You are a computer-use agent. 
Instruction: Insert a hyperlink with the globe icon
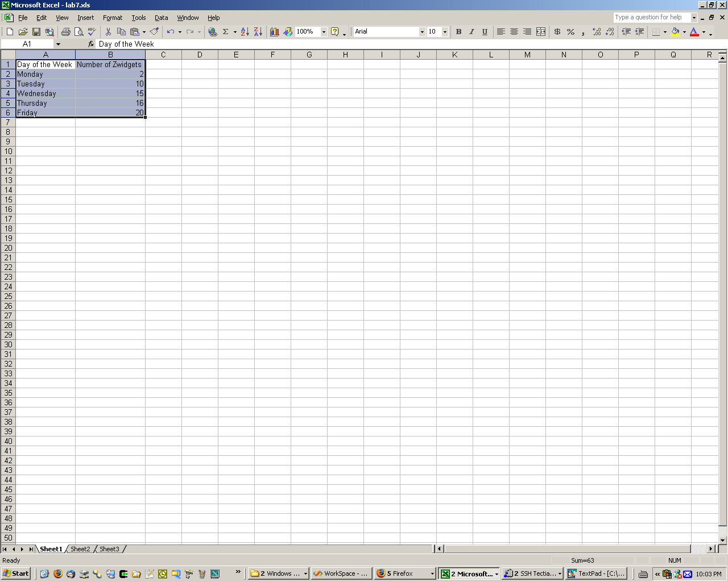(213, 32)
